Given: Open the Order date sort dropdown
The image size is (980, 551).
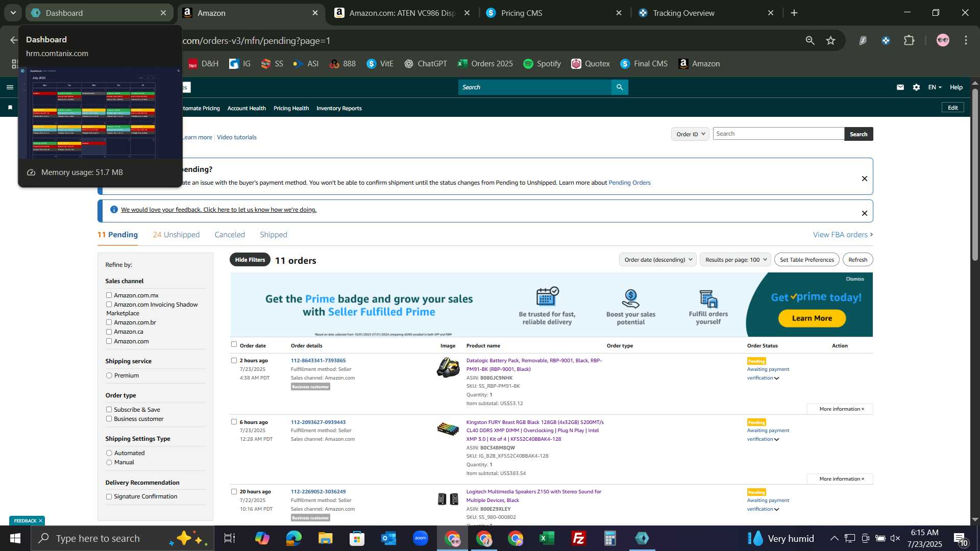Looking at the screenshot, I should click(x=658, y=260).
